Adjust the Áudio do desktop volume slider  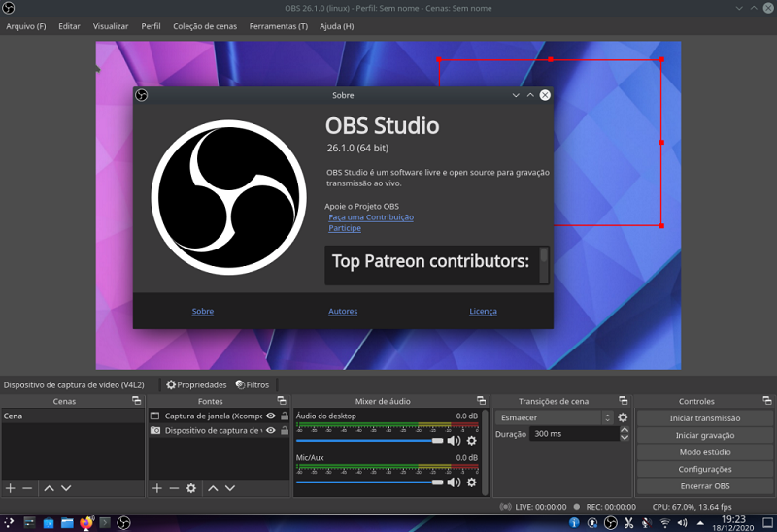coord(437,441)
